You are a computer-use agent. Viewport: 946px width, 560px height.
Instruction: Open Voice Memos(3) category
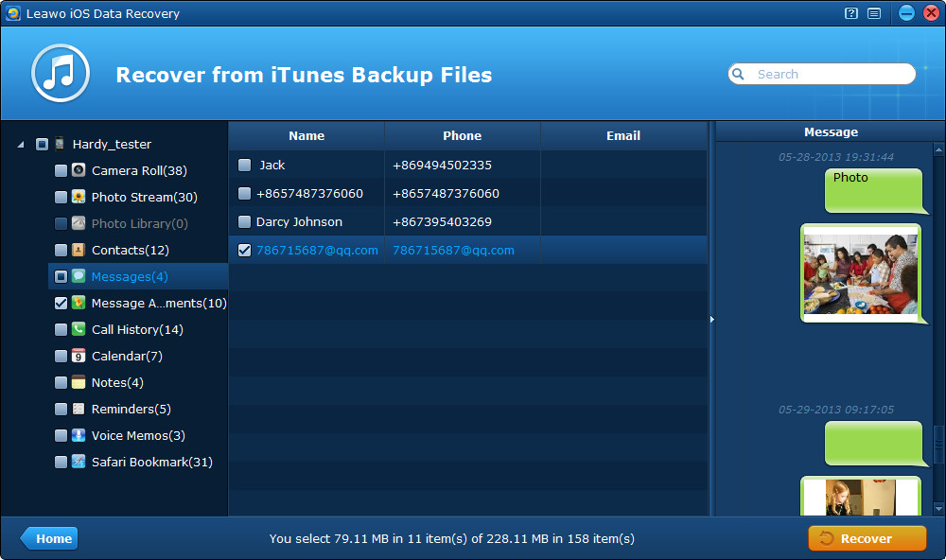[138, 436]
